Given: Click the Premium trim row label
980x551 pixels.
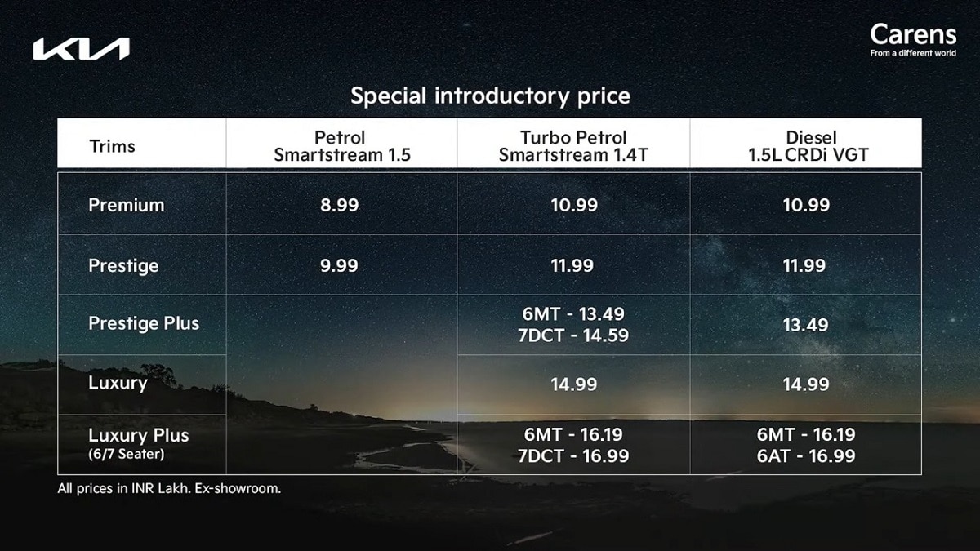Looking at the screenshot, I should (x=126, y=205).
